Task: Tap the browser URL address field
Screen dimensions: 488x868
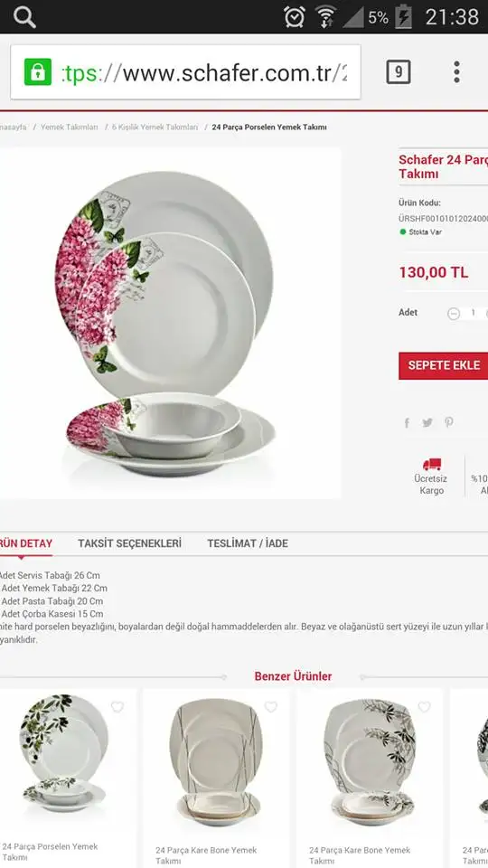Action: pos(185,72)
